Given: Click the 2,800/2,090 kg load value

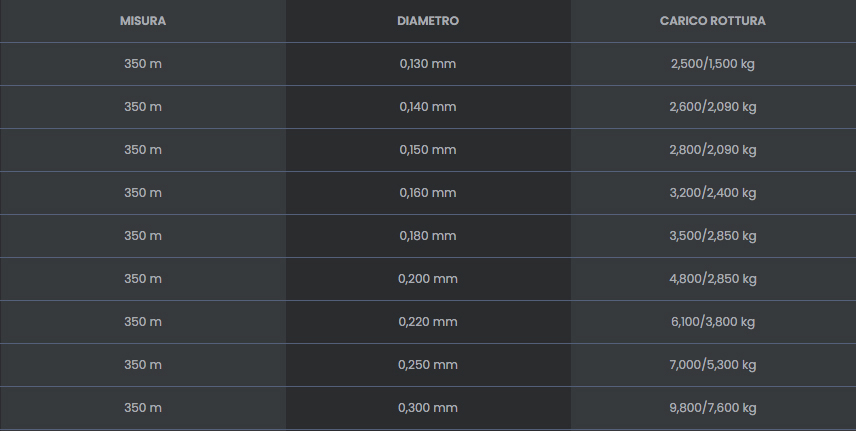Looking at the screenshot, I should coord(713,150).
